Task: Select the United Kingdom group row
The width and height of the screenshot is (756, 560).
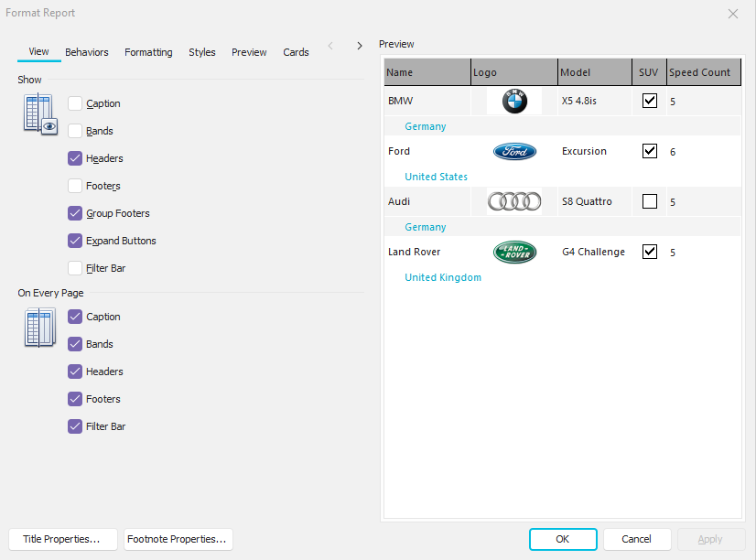Action: coord(443,277)
